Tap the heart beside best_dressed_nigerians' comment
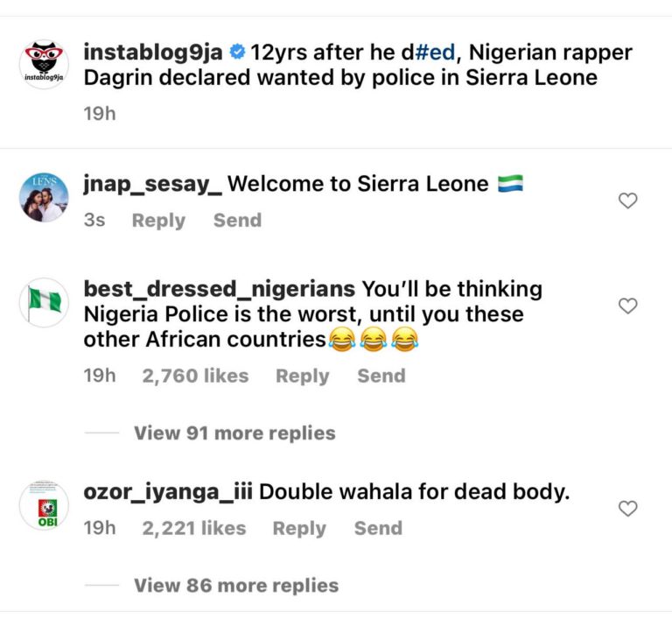Viewport: 672px width, 619px height. [x=627, y=306]
